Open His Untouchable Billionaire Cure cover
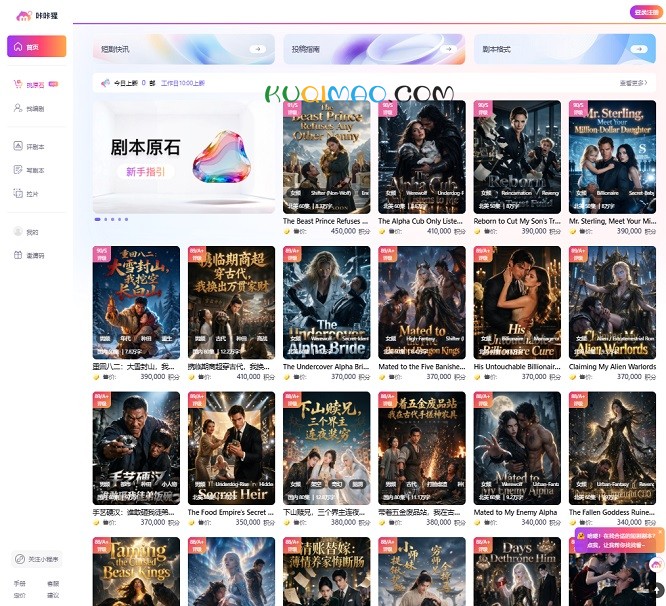 pos(517,303)
